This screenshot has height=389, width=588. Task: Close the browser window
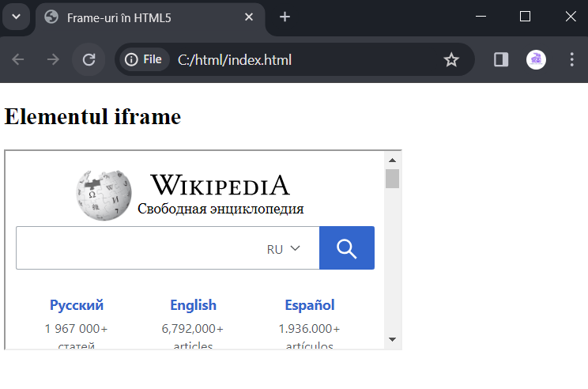[571, 17]
